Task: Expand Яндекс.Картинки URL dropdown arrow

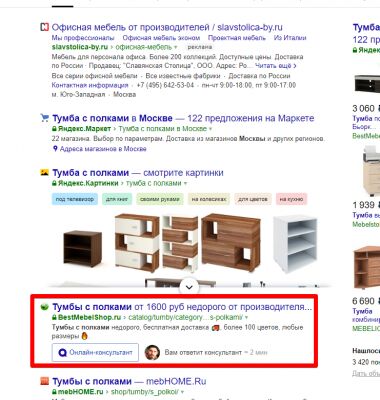Action: (x=185, y=183)
